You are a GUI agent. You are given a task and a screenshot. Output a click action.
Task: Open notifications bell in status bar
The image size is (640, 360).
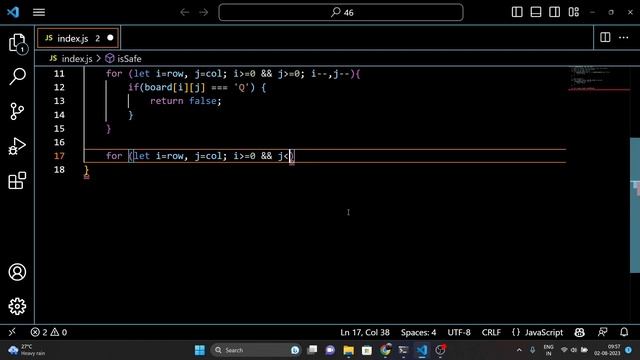pos(624,332)
